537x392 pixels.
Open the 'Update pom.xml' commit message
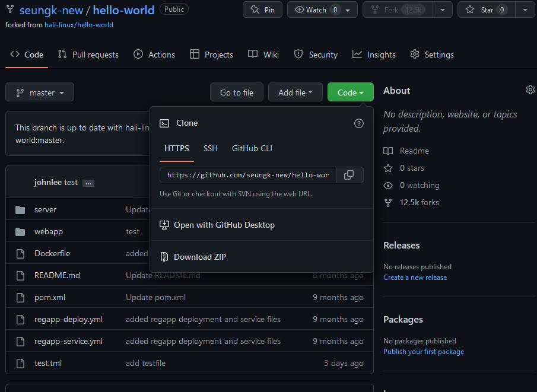click(156, 298)
